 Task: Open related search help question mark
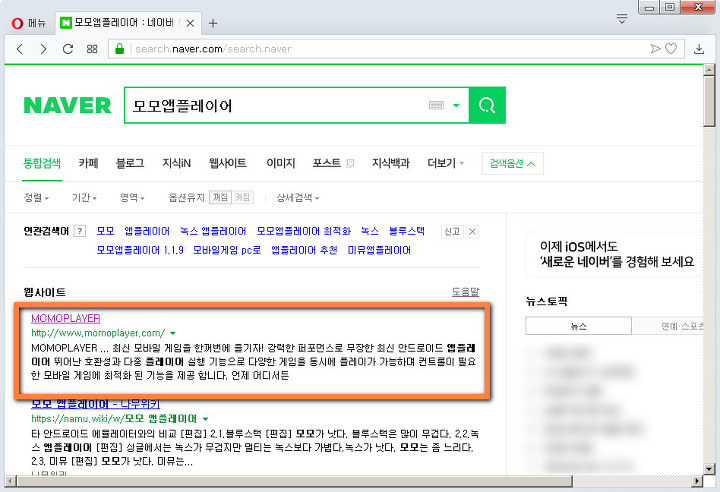pos(79,231)
